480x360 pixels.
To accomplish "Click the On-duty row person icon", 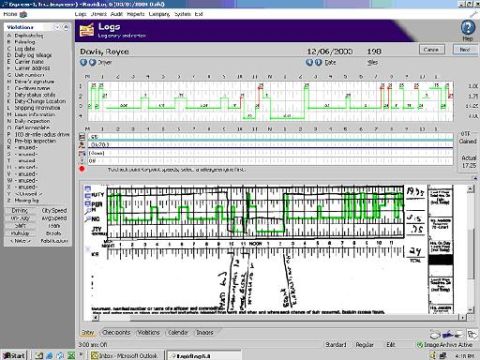I will pos(82,145).
